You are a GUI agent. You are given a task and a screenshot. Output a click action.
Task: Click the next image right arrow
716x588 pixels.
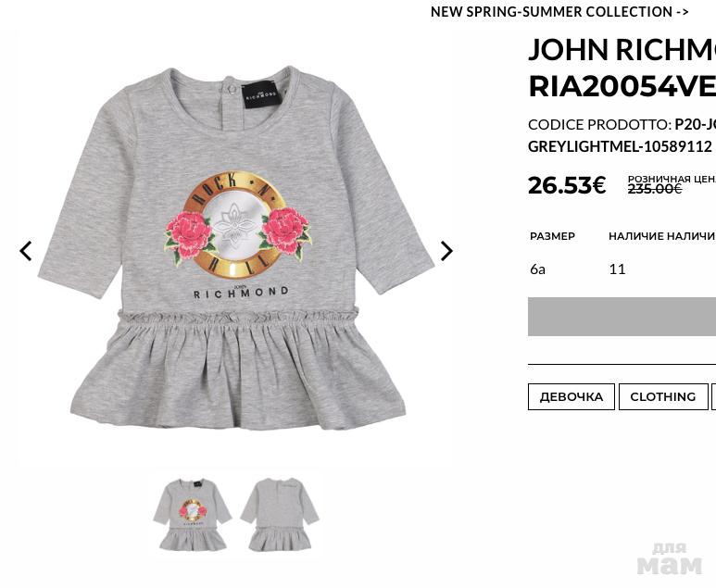(446, 251)
